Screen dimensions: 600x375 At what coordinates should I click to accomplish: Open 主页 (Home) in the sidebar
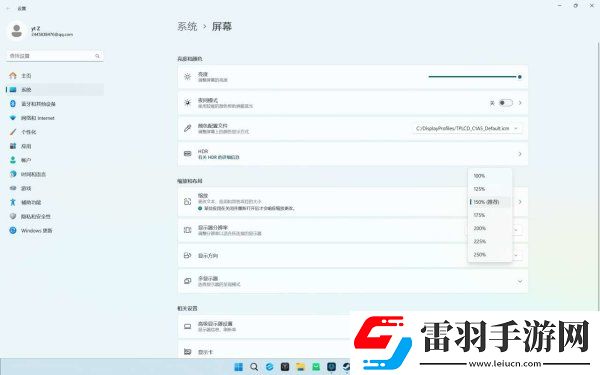(x=55, y=76)
